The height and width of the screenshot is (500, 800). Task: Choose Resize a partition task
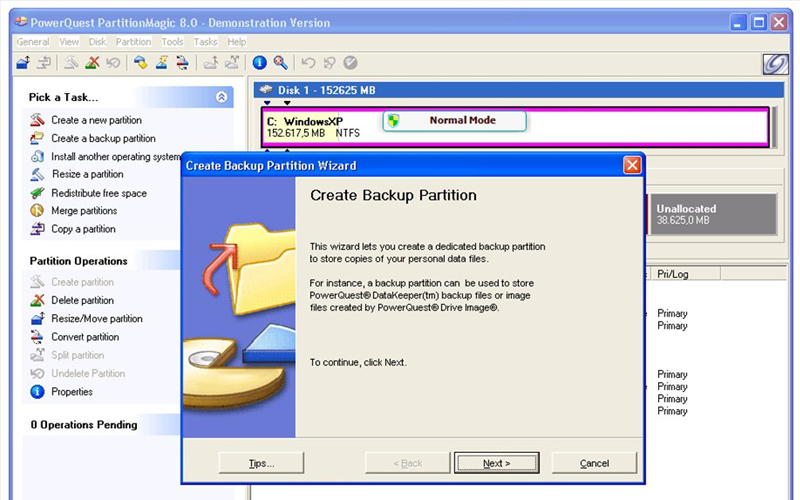click(88, 174)
